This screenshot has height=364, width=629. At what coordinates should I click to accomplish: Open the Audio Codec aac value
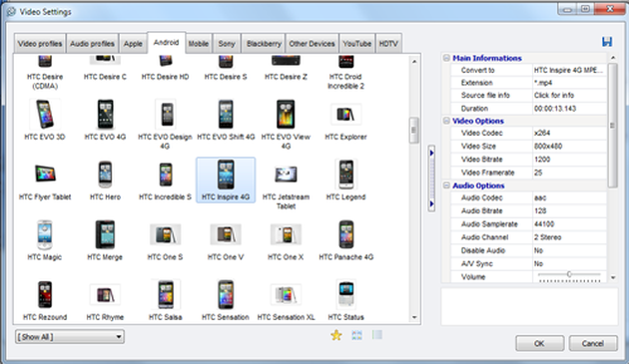569,197
